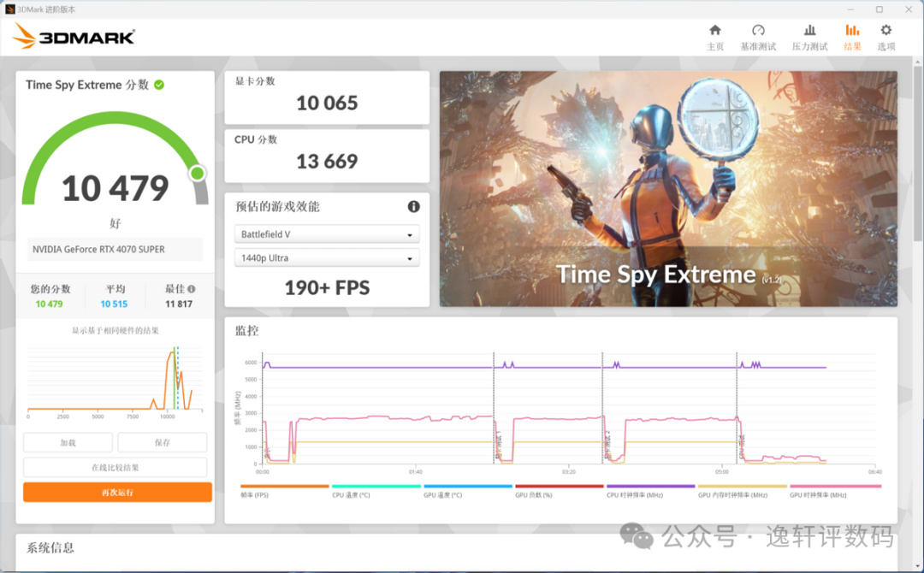Viewport: 924px width, 573px height.
Task: Maximize the 3DMark window
Action: [880, 9]
